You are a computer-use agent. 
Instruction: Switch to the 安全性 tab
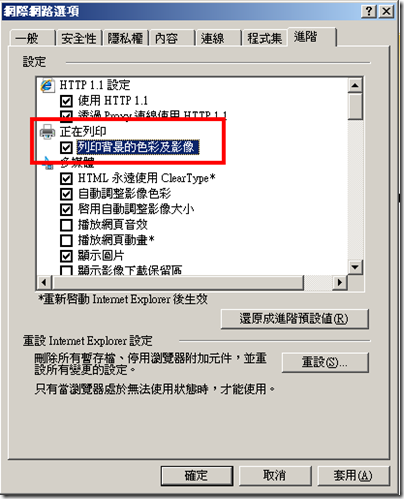coord(79,38)
